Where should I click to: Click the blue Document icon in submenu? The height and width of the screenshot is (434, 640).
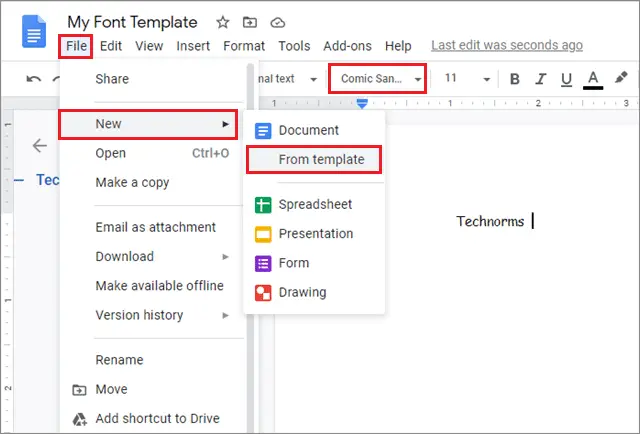coord(263,131)
